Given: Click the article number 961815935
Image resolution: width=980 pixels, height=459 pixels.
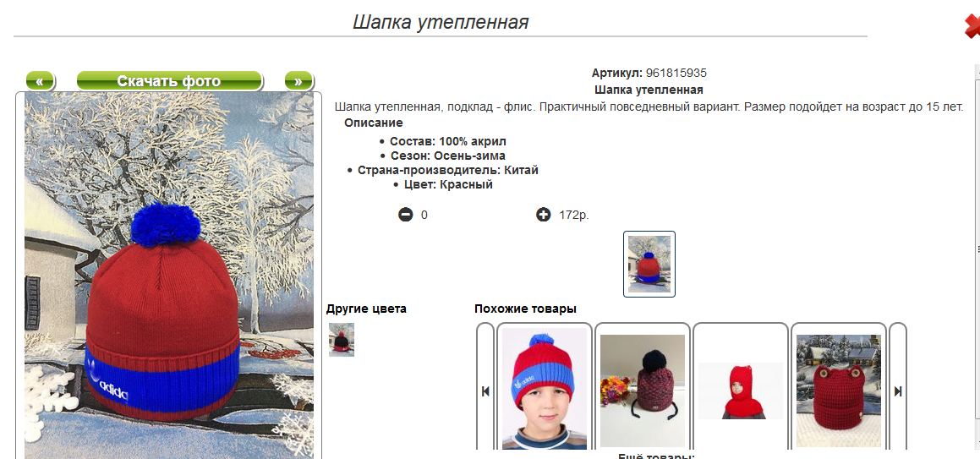Looking at the screenshot, I should coord(676,73).
